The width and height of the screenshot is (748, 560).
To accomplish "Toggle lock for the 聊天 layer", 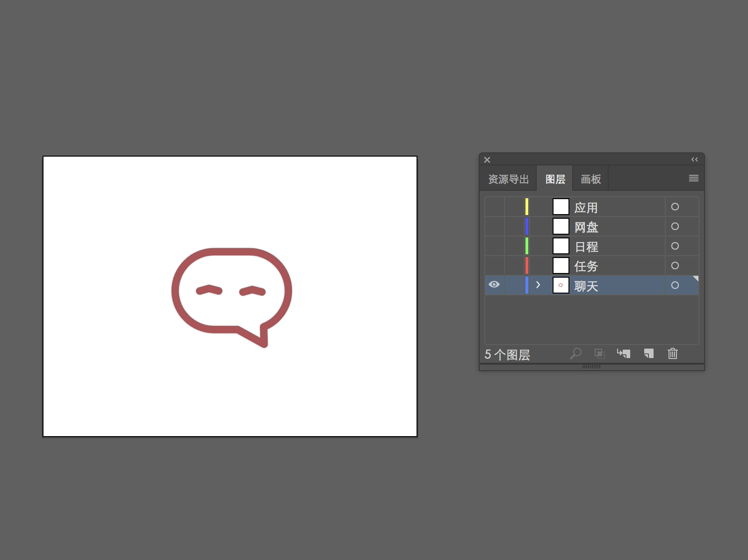I will [x=514, y=285].
